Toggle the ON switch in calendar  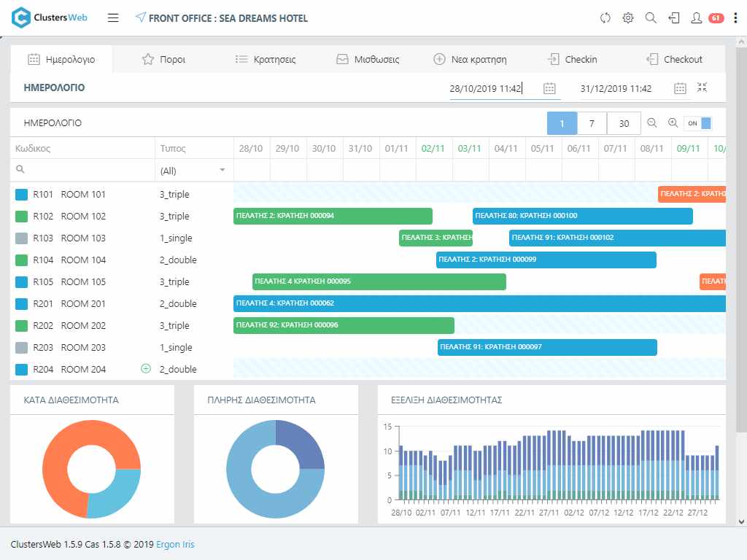click(x=698, y=123)
